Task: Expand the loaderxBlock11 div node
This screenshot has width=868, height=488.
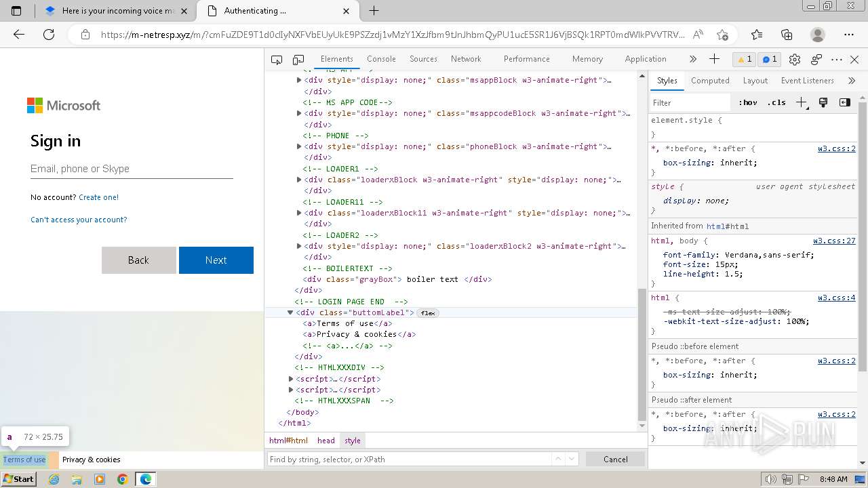Action: coord(299,213)
